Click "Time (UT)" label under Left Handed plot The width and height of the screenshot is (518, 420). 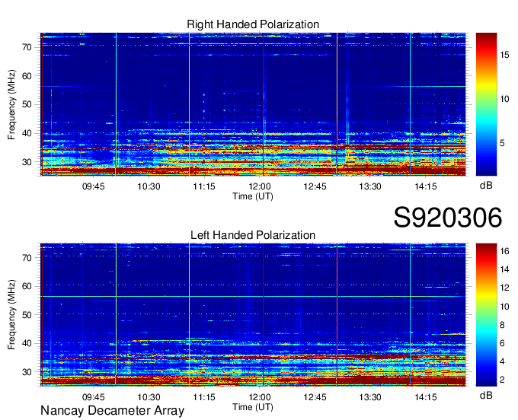tap(253, 407)
